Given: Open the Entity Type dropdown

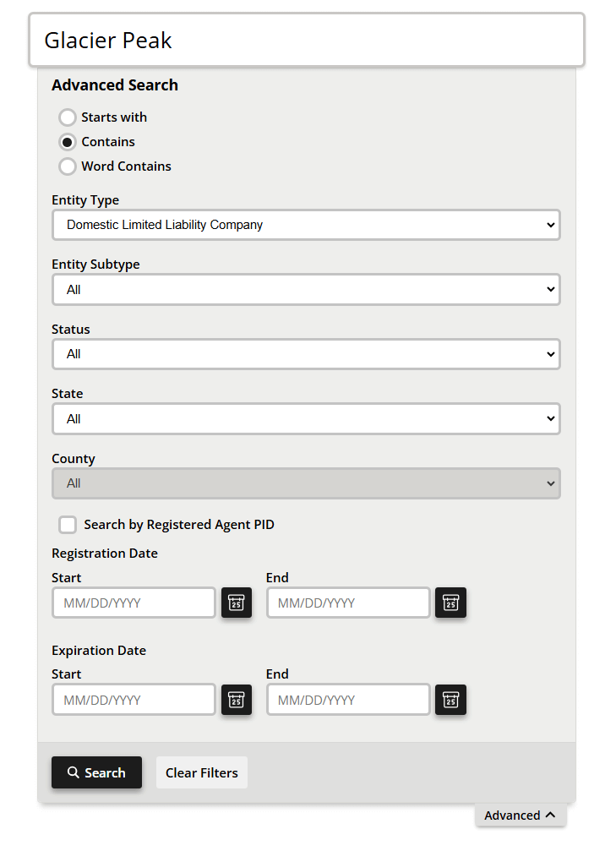Looking at the screenshot, I should pyautogui.click(x=306, y=225).
